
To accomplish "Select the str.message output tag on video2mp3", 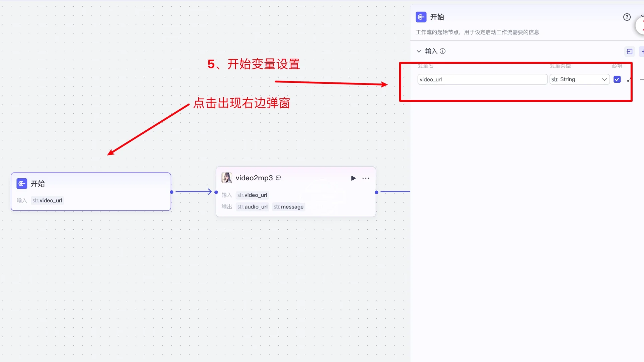I will [288, 207].
